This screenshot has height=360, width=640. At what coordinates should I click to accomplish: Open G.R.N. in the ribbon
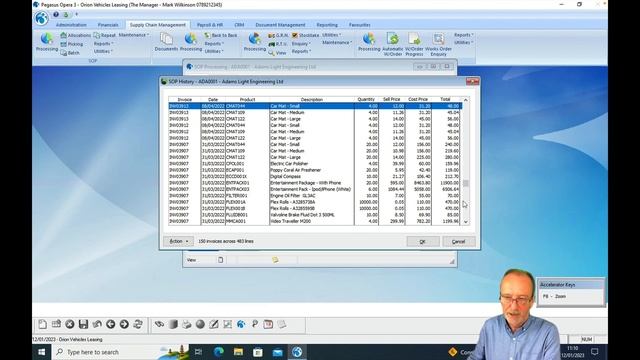[278, 36]
